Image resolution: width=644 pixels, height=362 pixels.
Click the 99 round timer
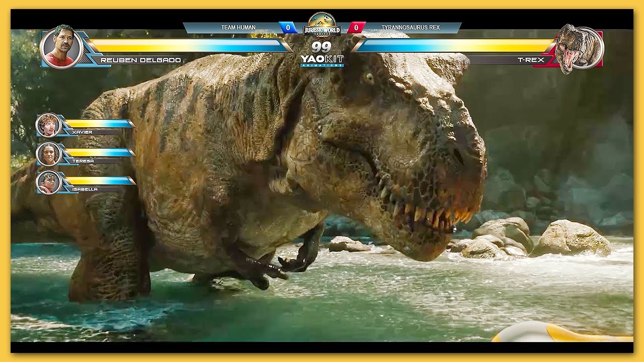pyautogui.click(x=321, y=47)
